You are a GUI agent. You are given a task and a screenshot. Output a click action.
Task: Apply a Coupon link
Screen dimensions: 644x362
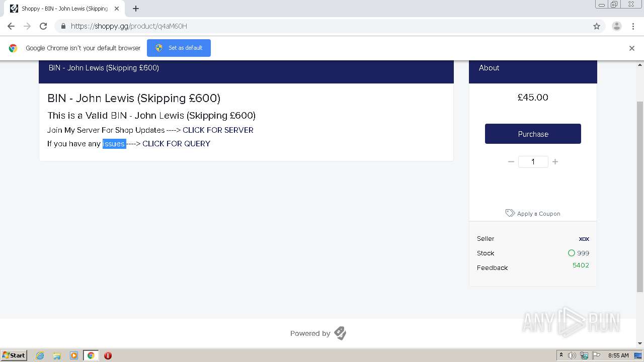click(538, 214)
